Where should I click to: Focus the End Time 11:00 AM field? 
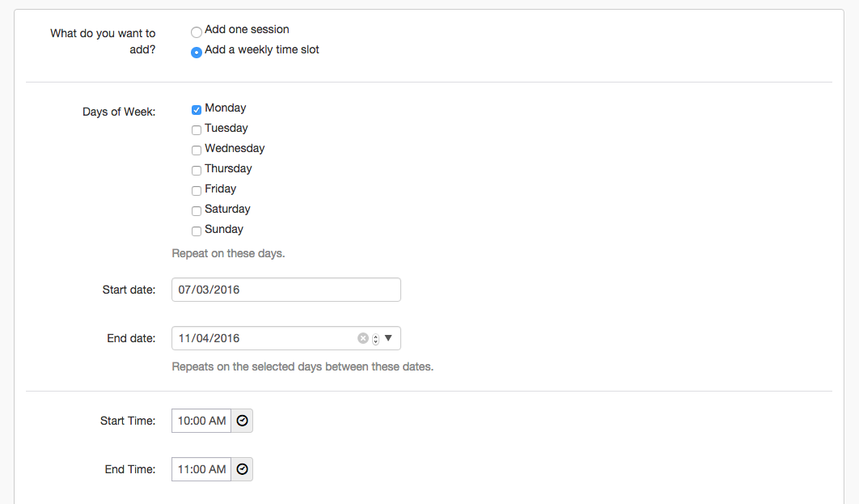(201, 469)
